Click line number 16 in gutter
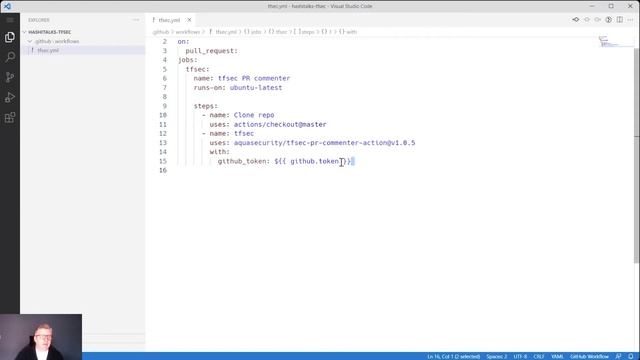This screenshot has height=360, width=640. pyautogui.click(x=163, y=170)
